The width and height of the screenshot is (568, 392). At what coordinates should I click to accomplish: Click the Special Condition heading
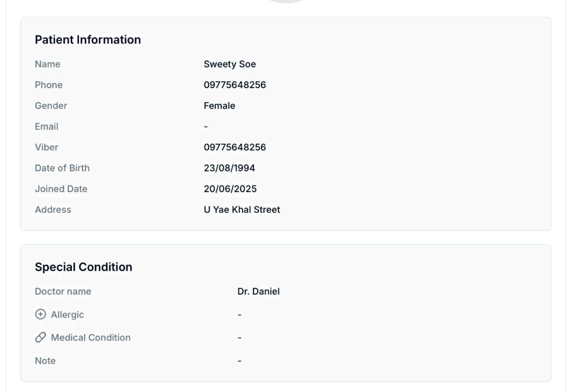pyautogui.click(x=84, y=267)
